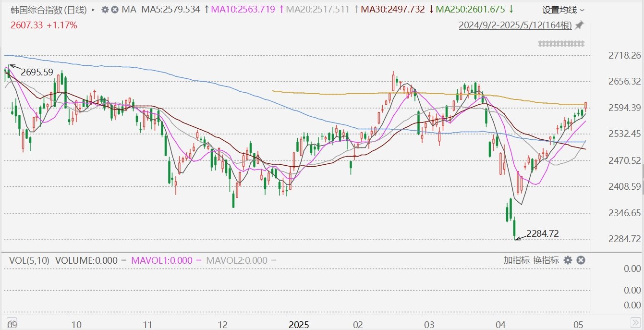Viewport: 644px width, 330px height.
Task: Click the MA250:2601.675 label
Action: coord(471,10)
